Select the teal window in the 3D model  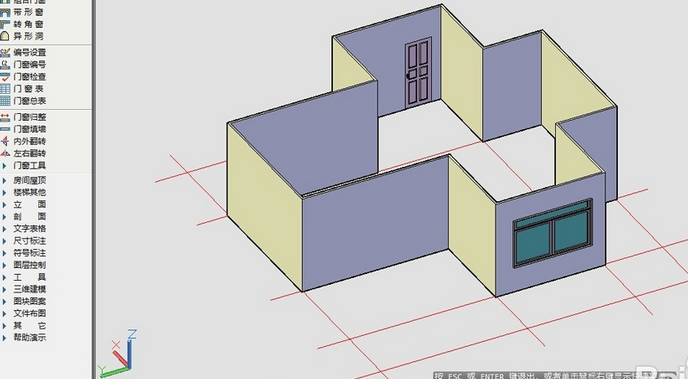pos(553,233)
